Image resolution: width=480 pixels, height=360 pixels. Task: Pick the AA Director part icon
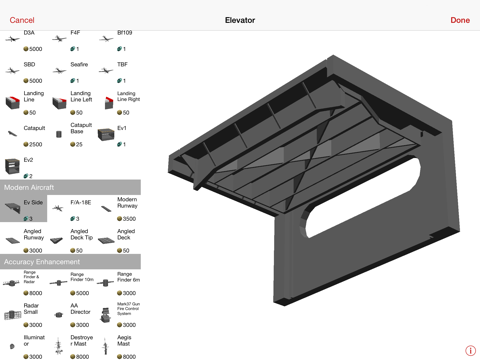(59, 314)
